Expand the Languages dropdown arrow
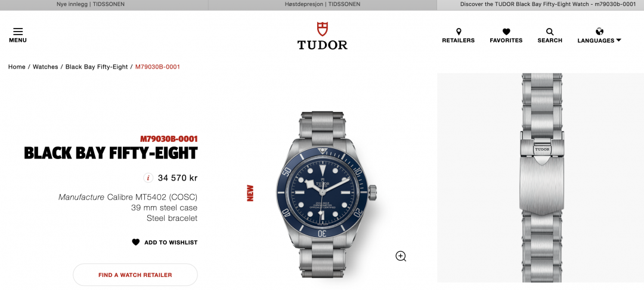Screen dimensions: 644x290 pos(618,40)
